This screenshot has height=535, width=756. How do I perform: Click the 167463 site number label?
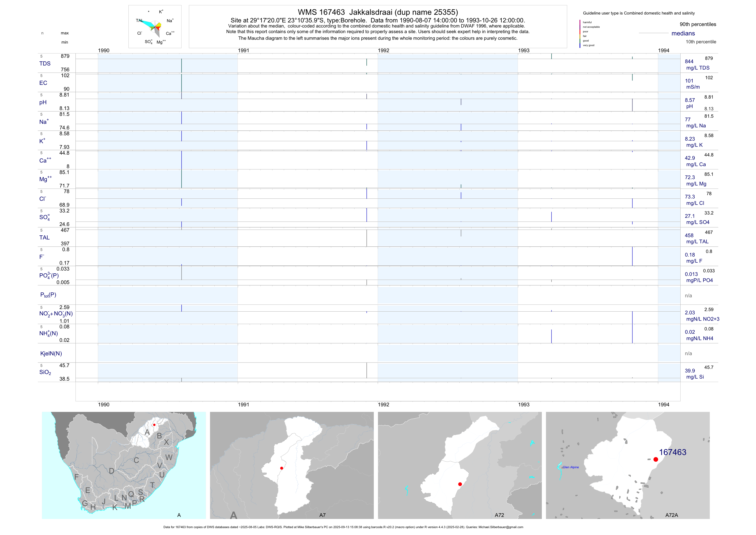click(x=672, y=452)
